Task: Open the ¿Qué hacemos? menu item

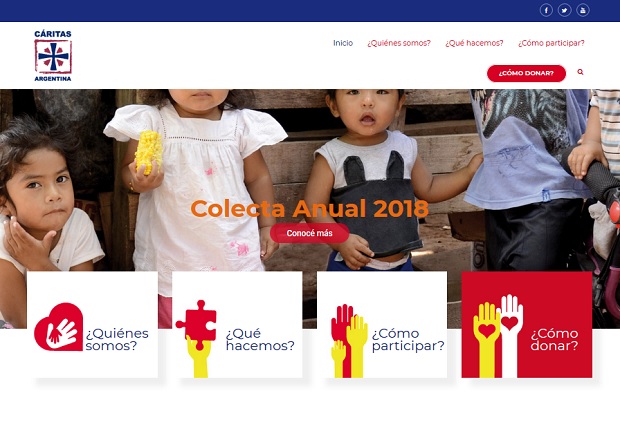Action: tap(474, 43)
